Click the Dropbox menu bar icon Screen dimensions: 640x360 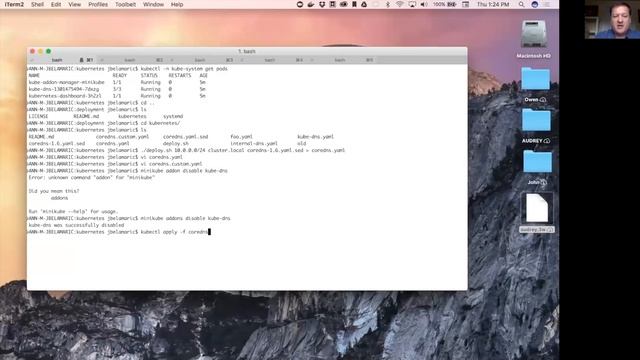click(322, 4)
